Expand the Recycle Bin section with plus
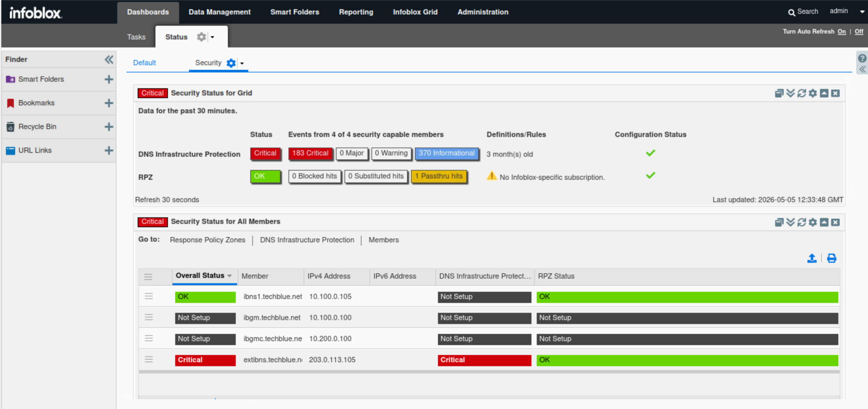Viewport: 868px width, 409px height. tap(109, 127)
